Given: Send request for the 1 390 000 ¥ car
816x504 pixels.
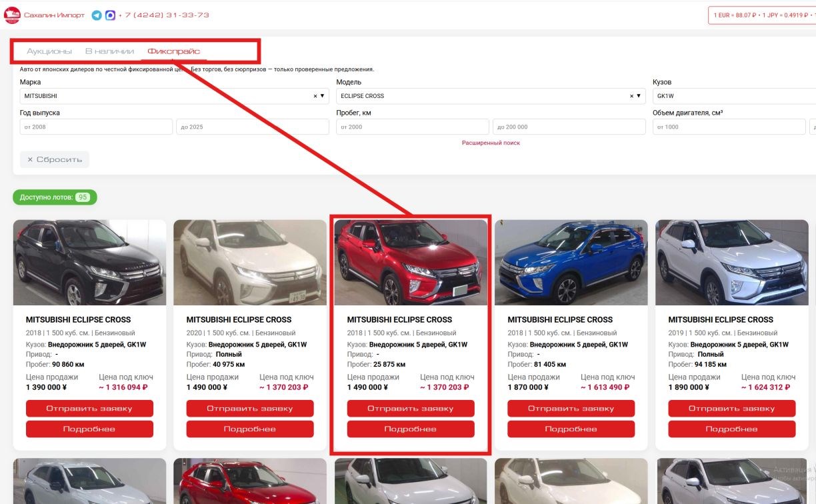Looking at the screenshot, I should (x=89, y=409).
